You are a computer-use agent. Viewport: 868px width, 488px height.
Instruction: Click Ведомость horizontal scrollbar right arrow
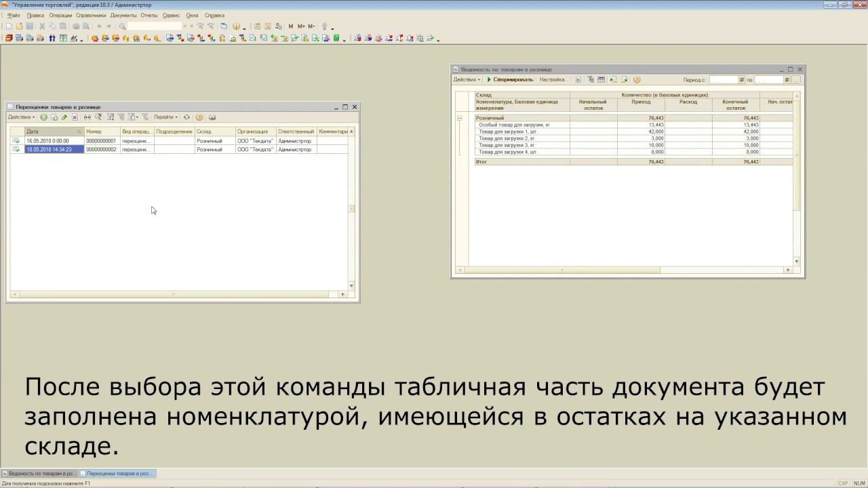coord(788,270)
